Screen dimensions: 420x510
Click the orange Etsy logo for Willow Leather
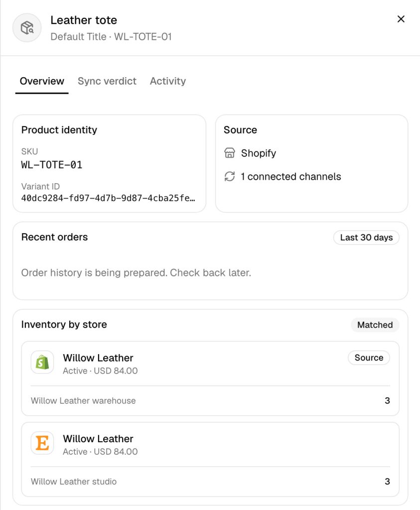click(x=42, y=443)
